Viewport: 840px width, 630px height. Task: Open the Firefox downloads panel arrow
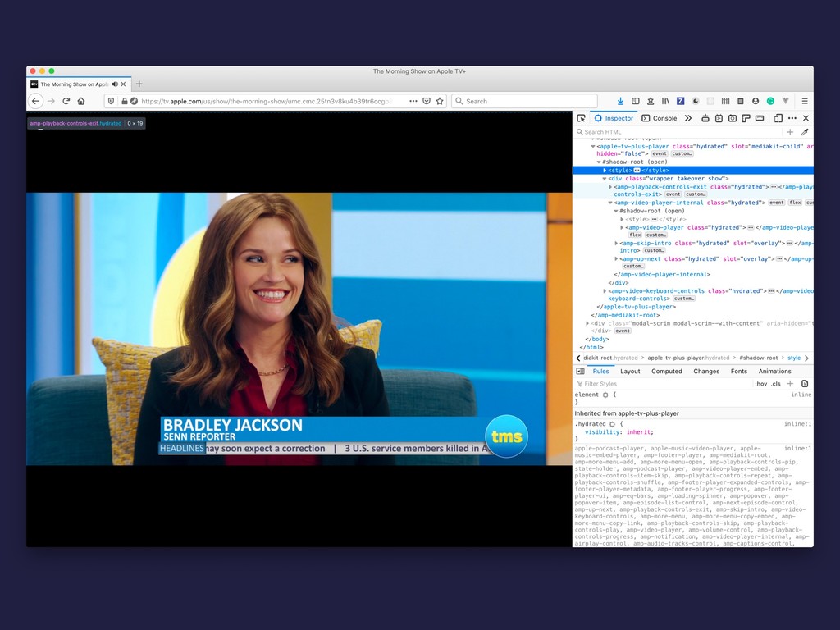(620, 101)
